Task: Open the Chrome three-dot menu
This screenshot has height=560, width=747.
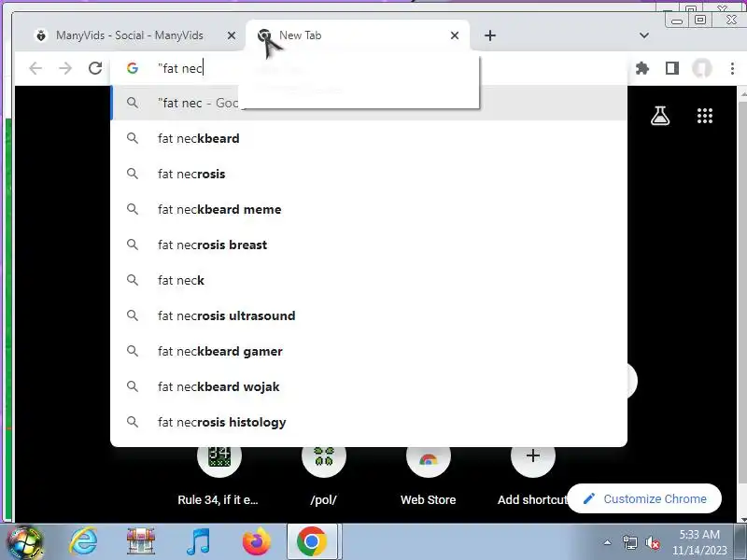Action: pos(732,68)
